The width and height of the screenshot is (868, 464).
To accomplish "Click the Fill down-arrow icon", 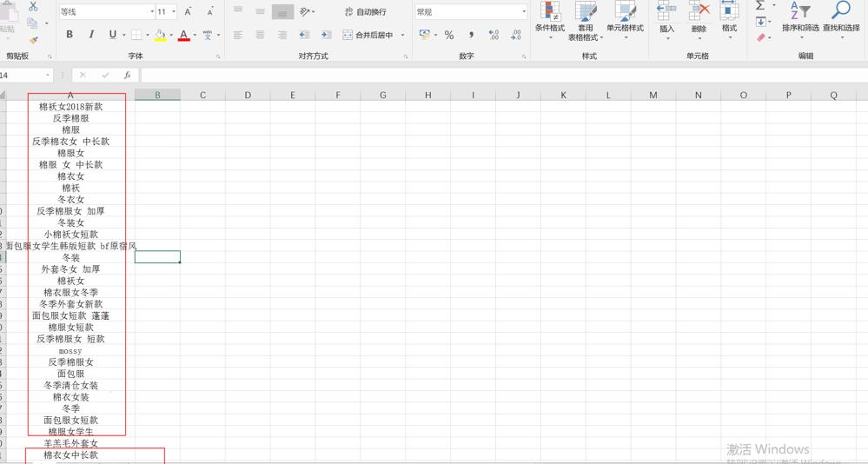I will pos(760,22).
